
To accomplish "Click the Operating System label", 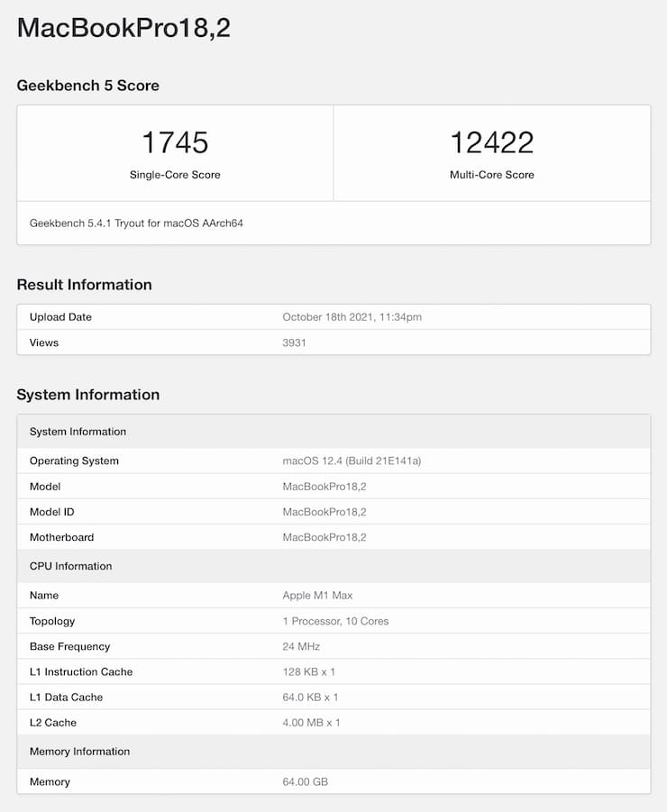I will point(74,461).
